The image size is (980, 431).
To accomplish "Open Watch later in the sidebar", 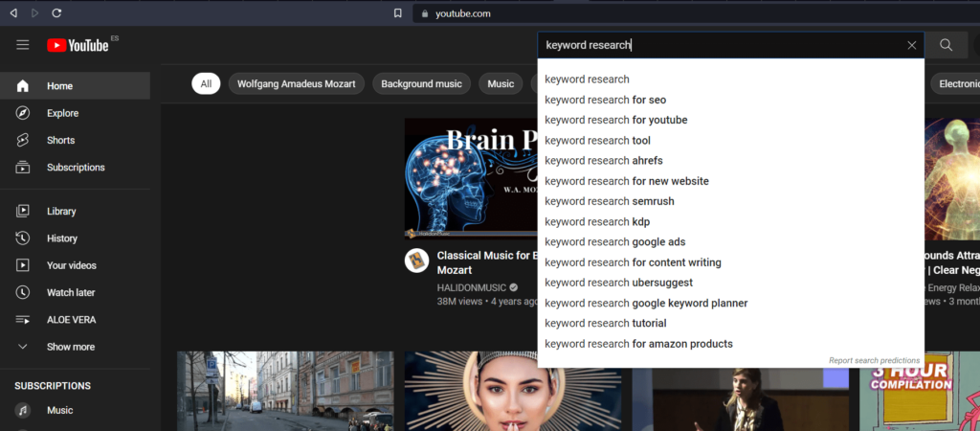I will (75, 292).
